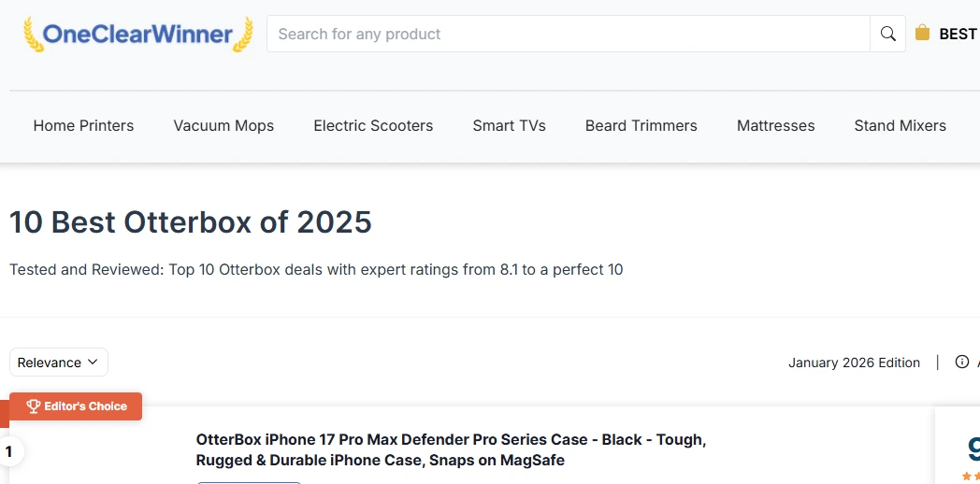This screenshot has width=980, height=484.
Task: Click the orange star rating
Action: [971, 477]
